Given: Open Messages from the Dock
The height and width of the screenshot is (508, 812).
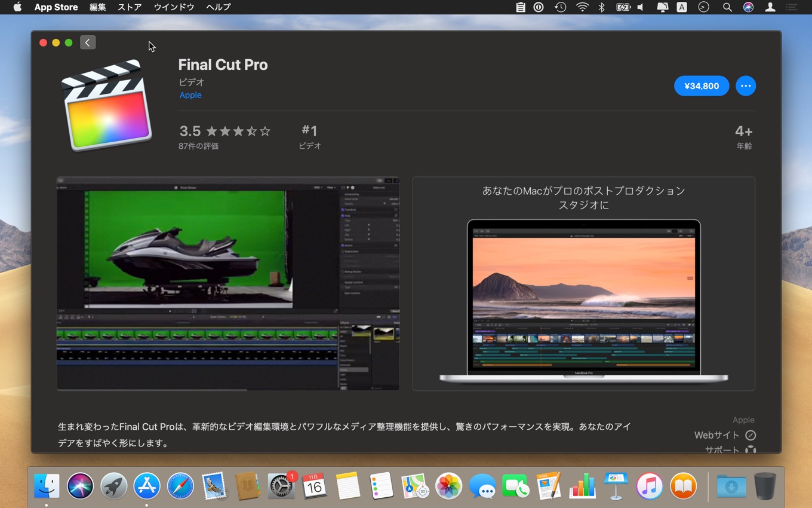Looking at the screenshot, I should pyautogui.click(x=482, y=486).
